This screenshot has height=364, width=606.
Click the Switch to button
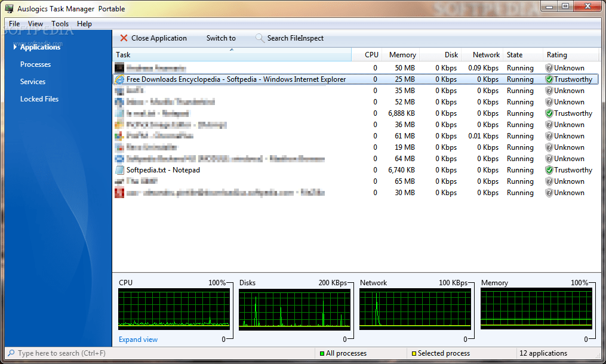(x=221, y=38)
